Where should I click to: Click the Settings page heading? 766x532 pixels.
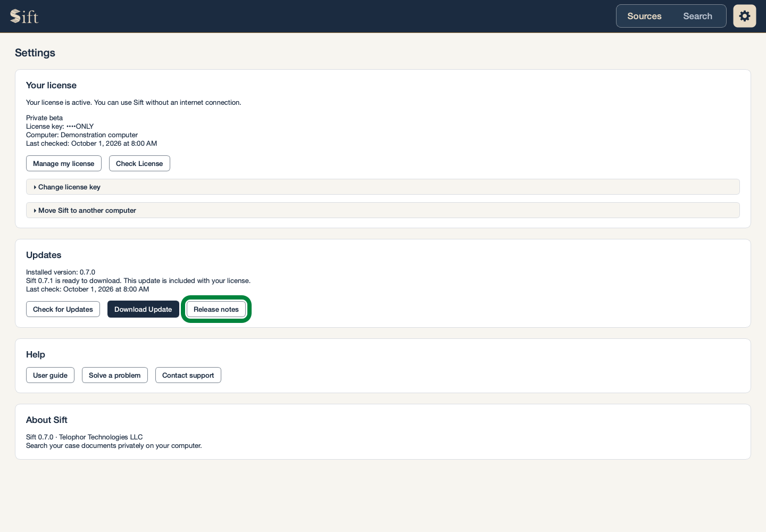point(35,53)
